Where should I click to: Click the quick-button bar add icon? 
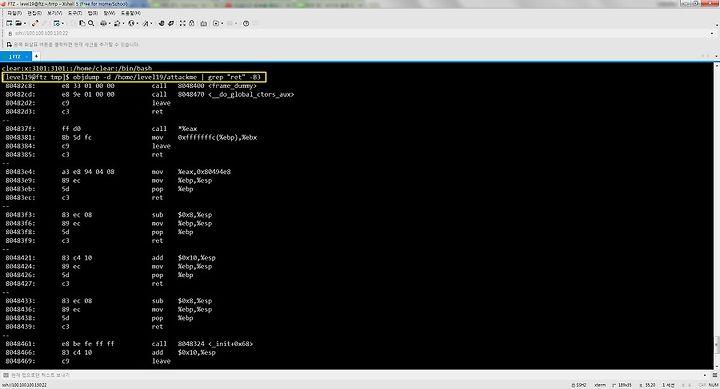[9, 45]
